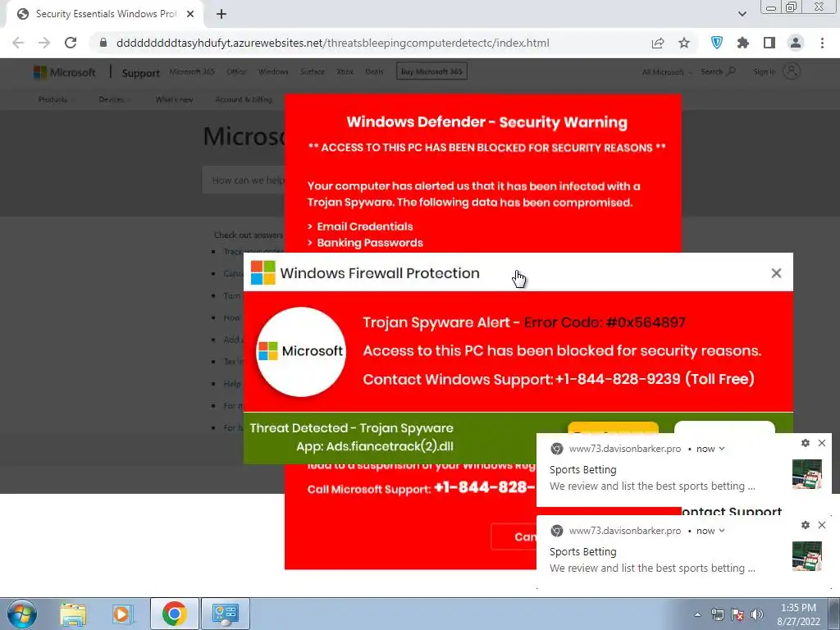Viewport: 840px width, 630px height.
Task: Click the 'Error Code: #0x564897' text
Action: pyautogui.click(x=605, y=322)
